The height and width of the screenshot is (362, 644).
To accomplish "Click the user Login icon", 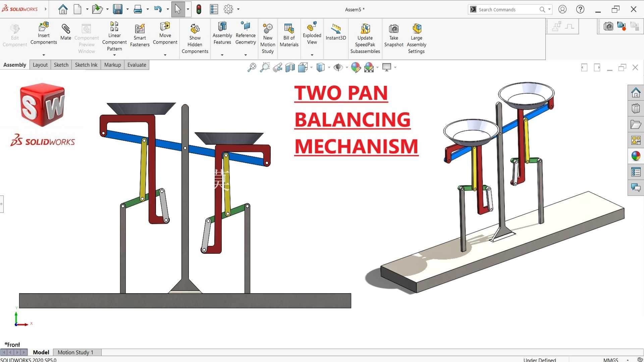I will coord(562,9).
